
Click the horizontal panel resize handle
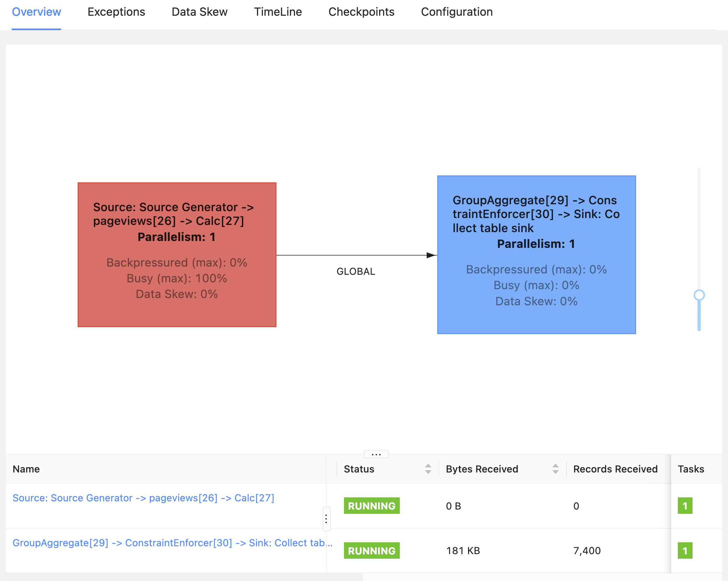pos(376,454)
